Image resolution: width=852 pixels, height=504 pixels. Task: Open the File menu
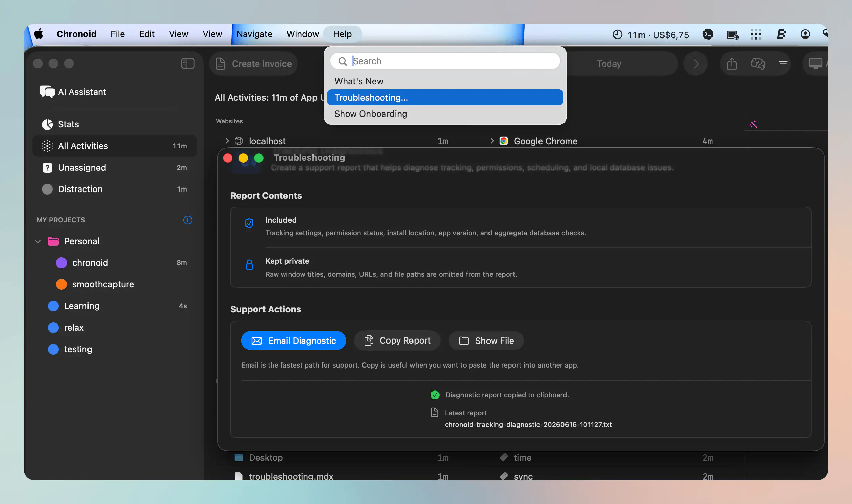[118, 34]
